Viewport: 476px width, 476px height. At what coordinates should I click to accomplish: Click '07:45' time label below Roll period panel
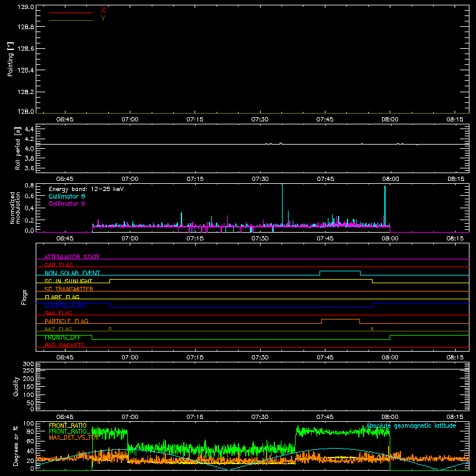325,179
